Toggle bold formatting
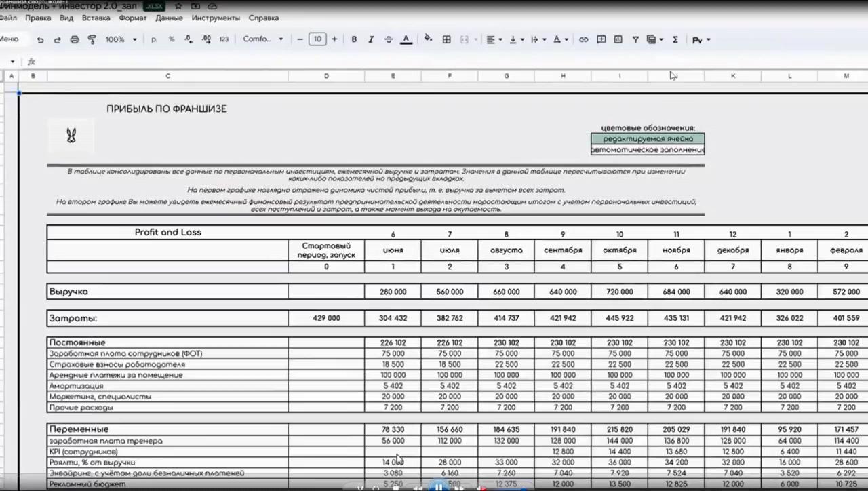The width and height of the screenshot is (868, 491). pyautogui.click(x=354, y=39)
